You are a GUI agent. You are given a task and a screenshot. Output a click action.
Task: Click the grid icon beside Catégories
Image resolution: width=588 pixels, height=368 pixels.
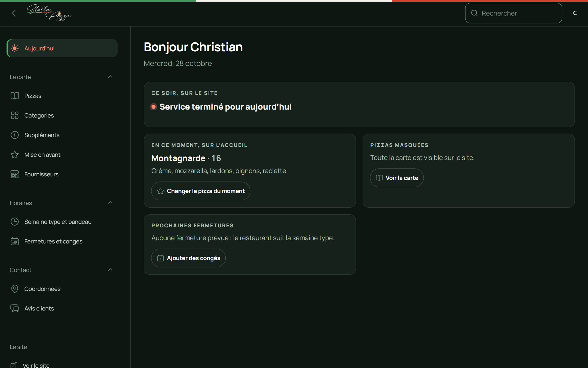click(15, 115)
